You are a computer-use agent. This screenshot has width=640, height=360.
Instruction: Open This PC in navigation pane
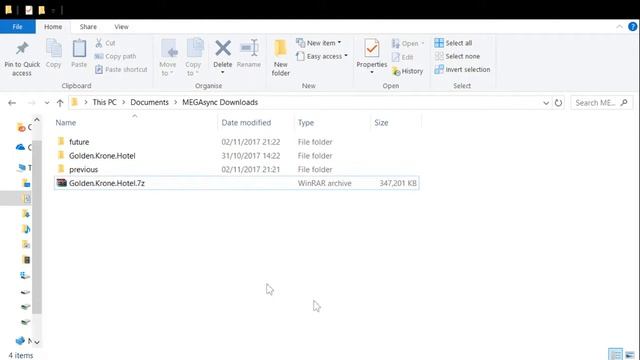[24, 167]
